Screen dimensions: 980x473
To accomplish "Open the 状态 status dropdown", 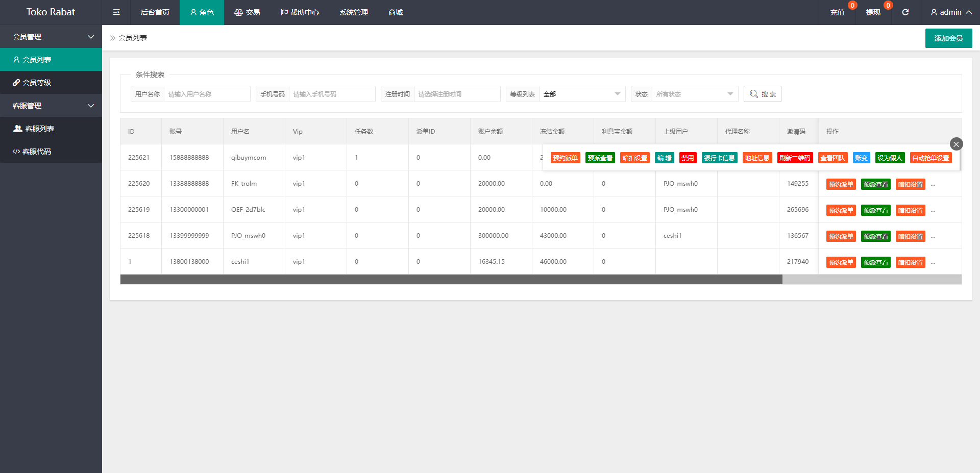I will [694, 94].
